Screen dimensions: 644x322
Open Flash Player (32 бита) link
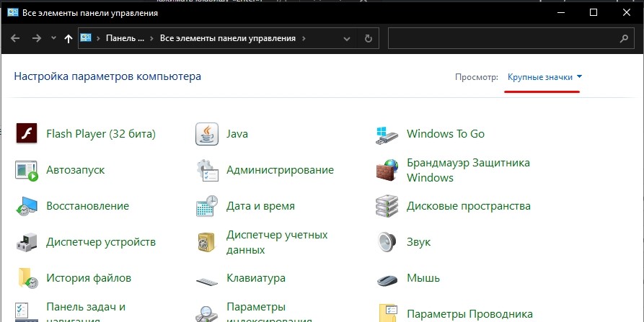click(101, 134)
